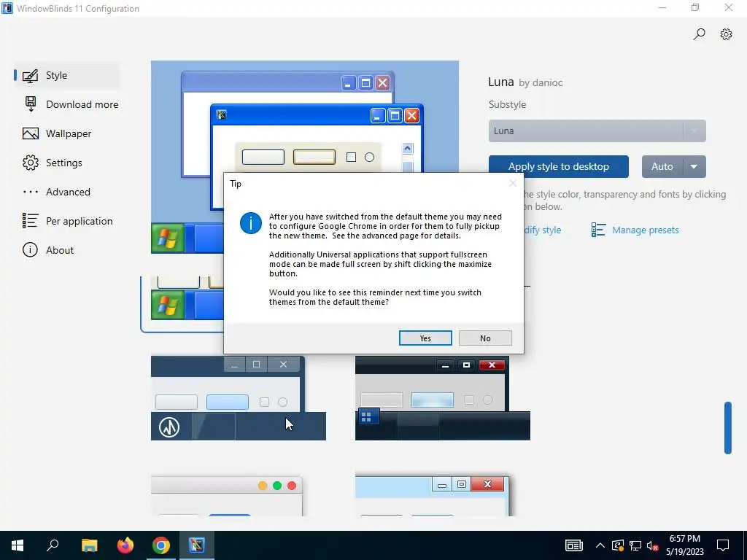Open the About page
The height and width of the screenshot is (560, 747).
coord(66,250)
